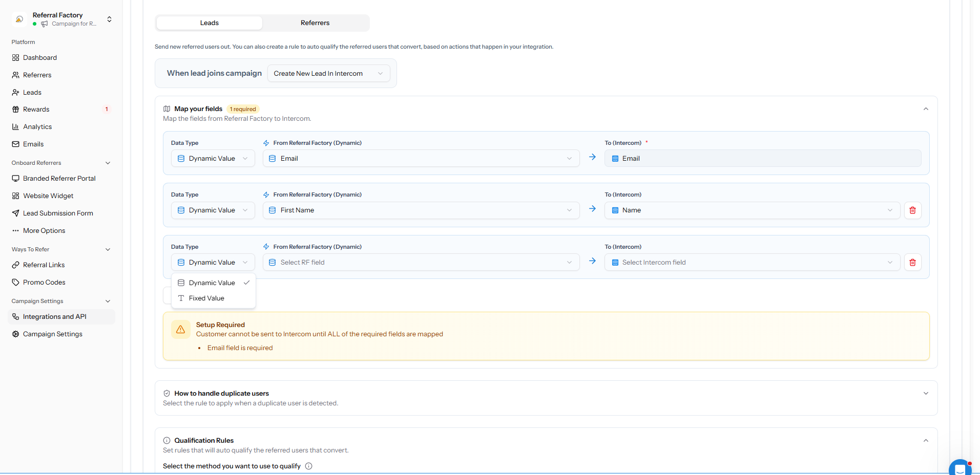Open the Email row Data Type dropdown
Viewport: 980px width, 475px height.
click(213, 159)
